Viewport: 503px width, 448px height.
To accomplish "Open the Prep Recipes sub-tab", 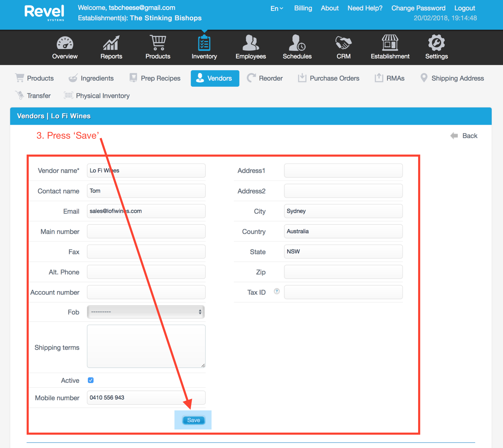I will tap(155, 78).
